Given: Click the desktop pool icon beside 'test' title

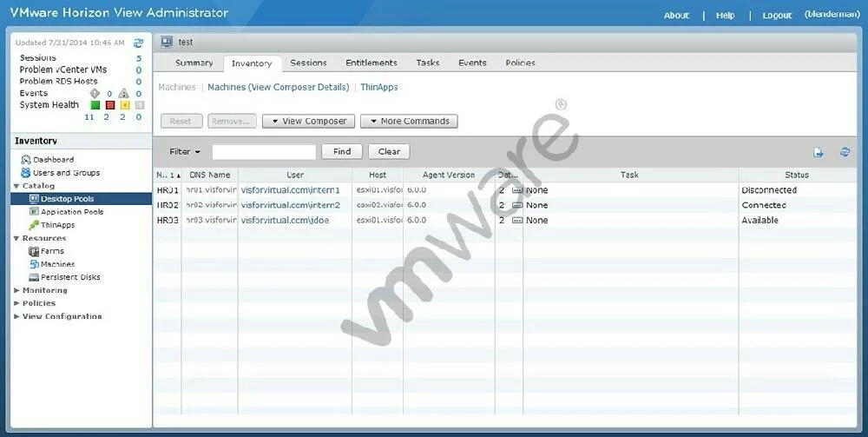Looking at the screenshot, I should click(x=167, y=42).
